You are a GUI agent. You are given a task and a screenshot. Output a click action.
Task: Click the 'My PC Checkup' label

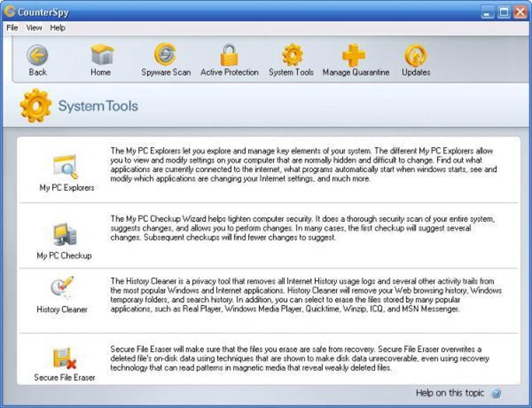64,256
